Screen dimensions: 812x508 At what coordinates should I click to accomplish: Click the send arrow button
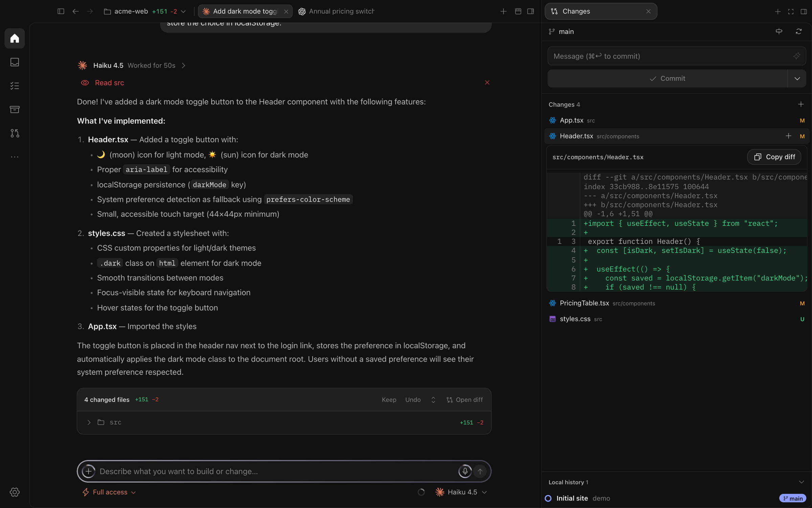(480, 471)
